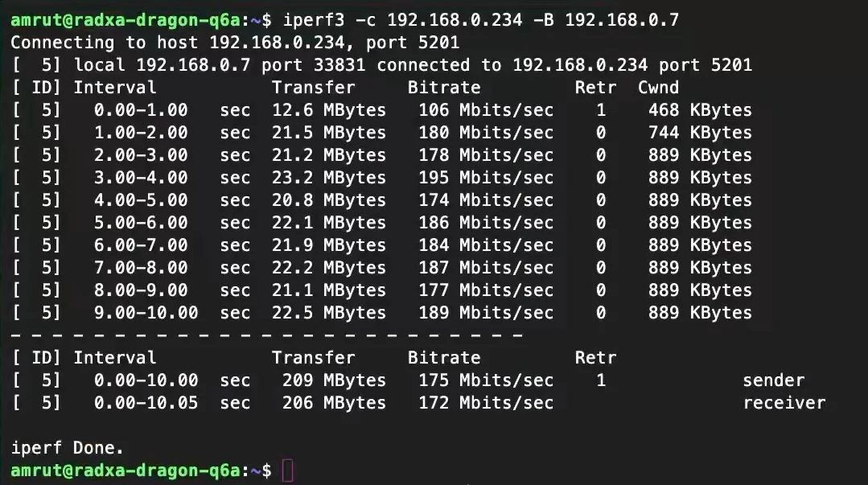Click the 172 Mbits/sec receiver bitrate

click(486, 403)
